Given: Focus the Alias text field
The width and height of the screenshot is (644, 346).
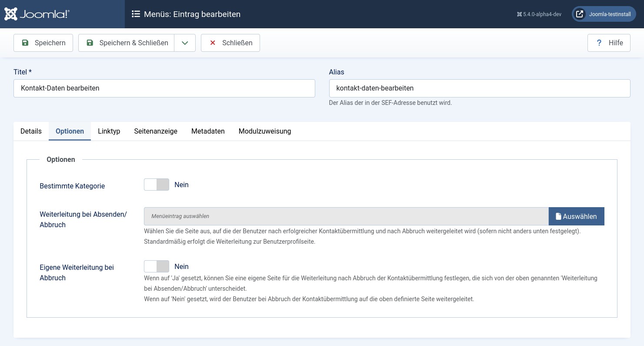Looking at the screenshot, I should point(479,88).
